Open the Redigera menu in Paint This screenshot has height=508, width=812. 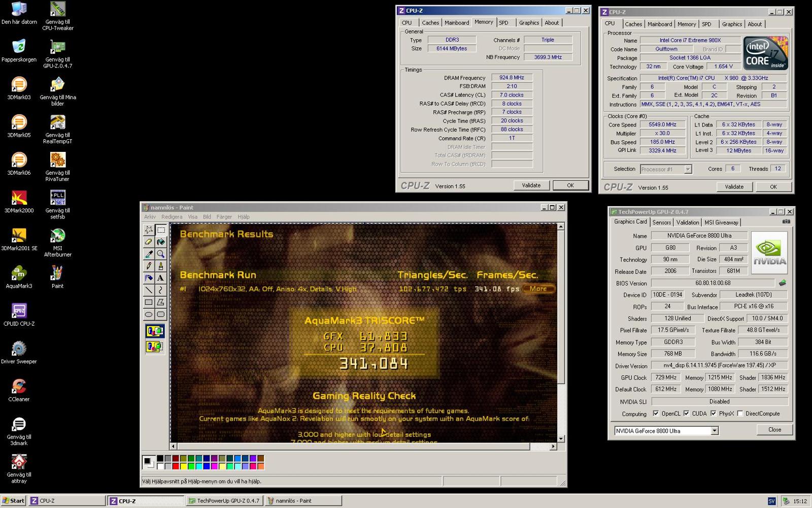(x=172, y=216)
